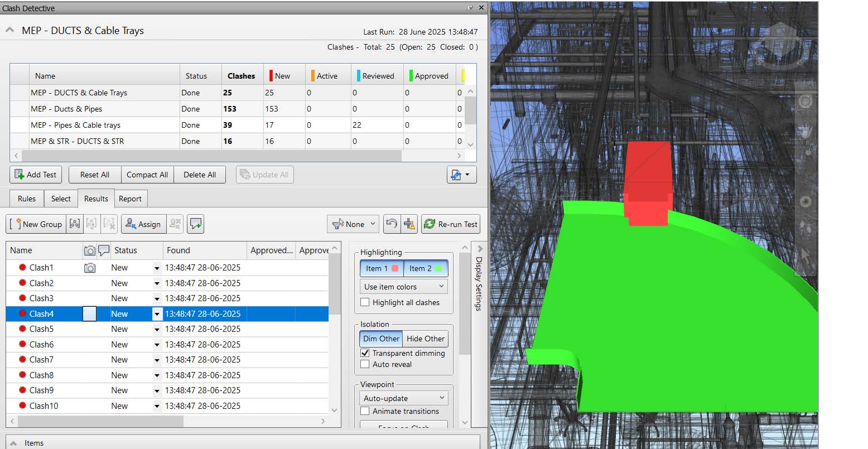Sort tests by Clashes column header

(241, 76)
